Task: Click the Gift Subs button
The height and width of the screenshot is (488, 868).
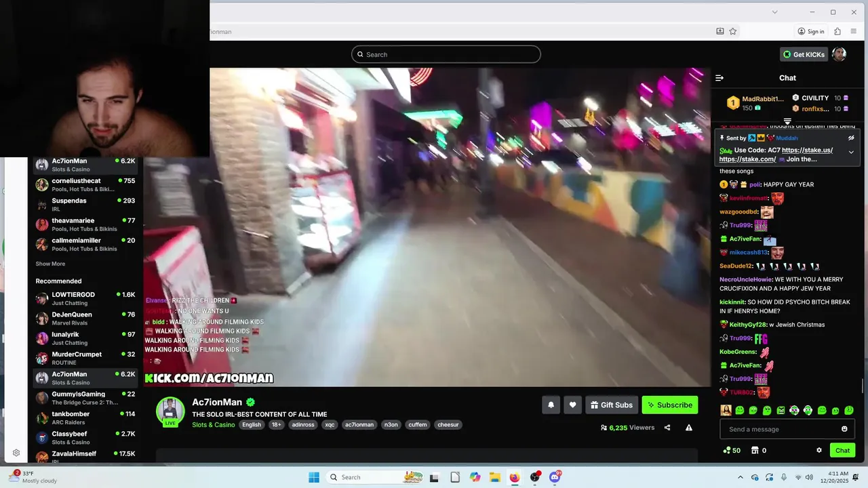Action: (x=612, y=405)
